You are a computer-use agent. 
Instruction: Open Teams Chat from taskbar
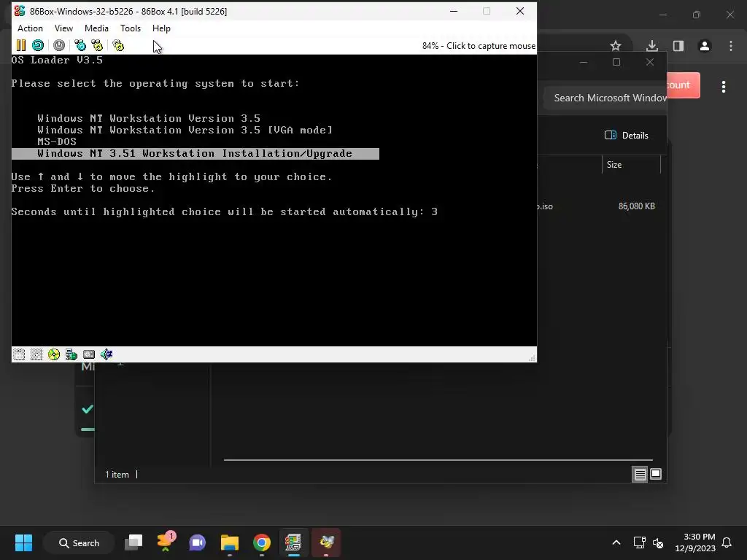[x=197, y=542]
